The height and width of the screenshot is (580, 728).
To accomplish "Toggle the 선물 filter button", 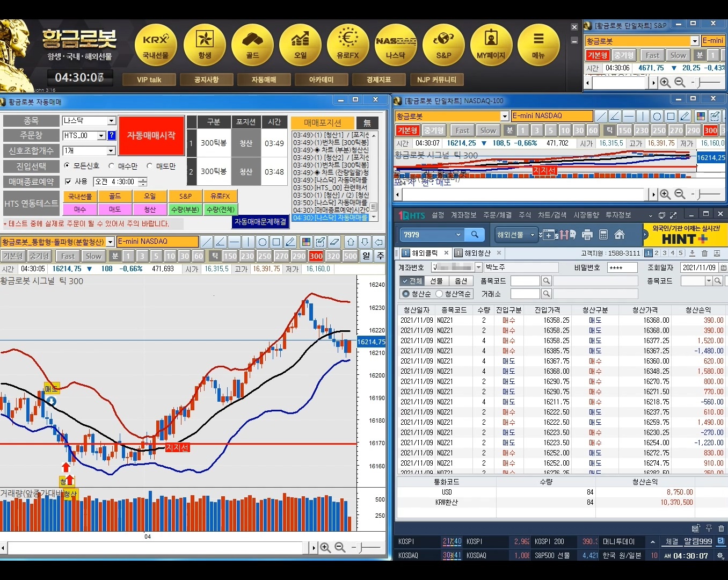I will tap(436, 281).
